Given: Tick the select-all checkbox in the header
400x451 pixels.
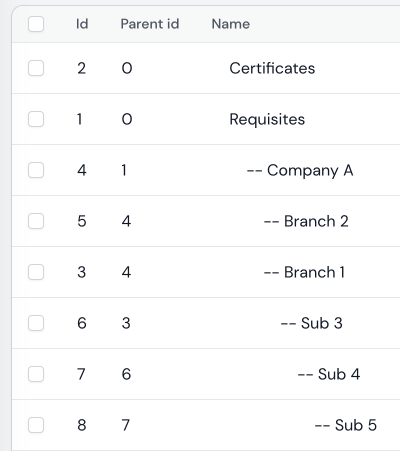Looking at the screenshot, I should point(36,24).
